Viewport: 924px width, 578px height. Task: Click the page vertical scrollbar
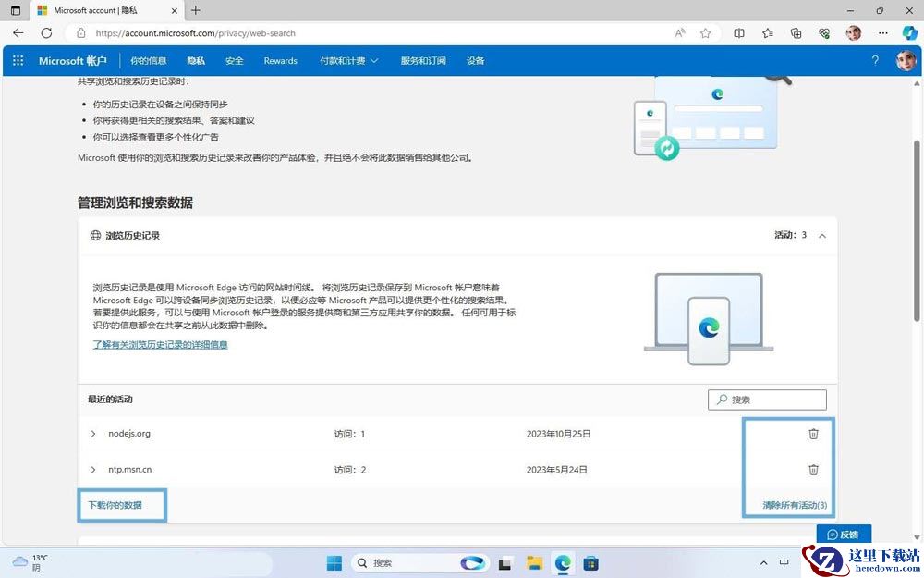[x=917, y=230]
